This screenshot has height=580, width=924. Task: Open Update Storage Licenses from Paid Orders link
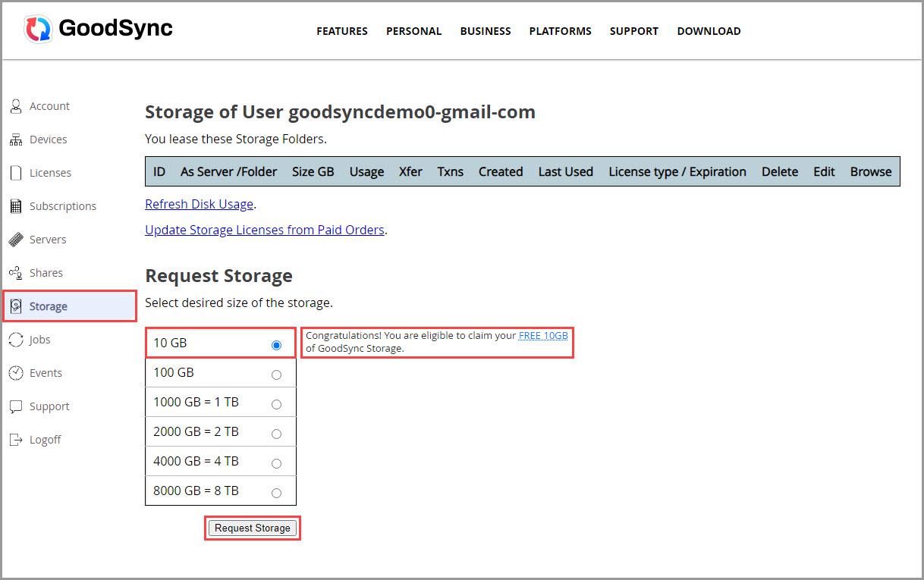tap(265, 230)
